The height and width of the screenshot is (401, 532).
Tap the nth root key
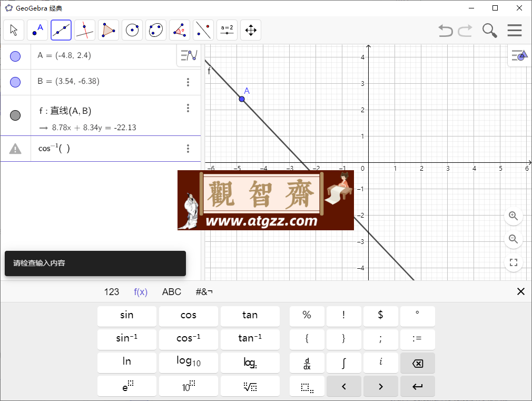[x=250, y=386]
